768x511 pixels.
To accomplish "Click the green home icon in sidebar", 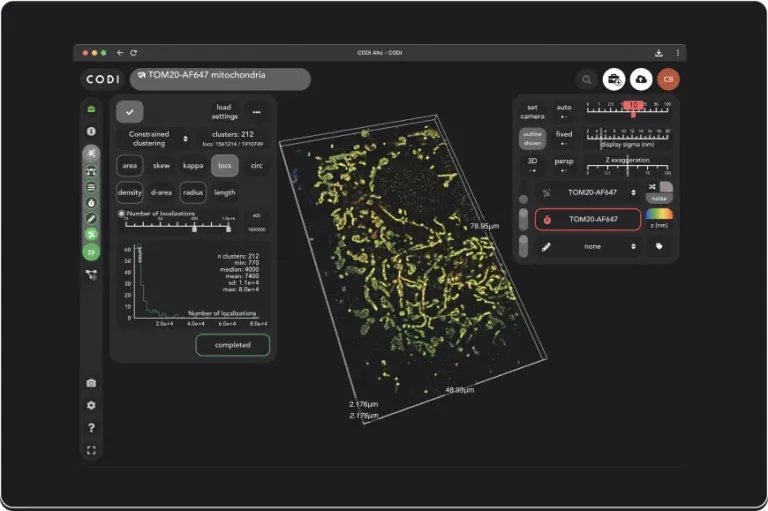I will pos(91,109).
